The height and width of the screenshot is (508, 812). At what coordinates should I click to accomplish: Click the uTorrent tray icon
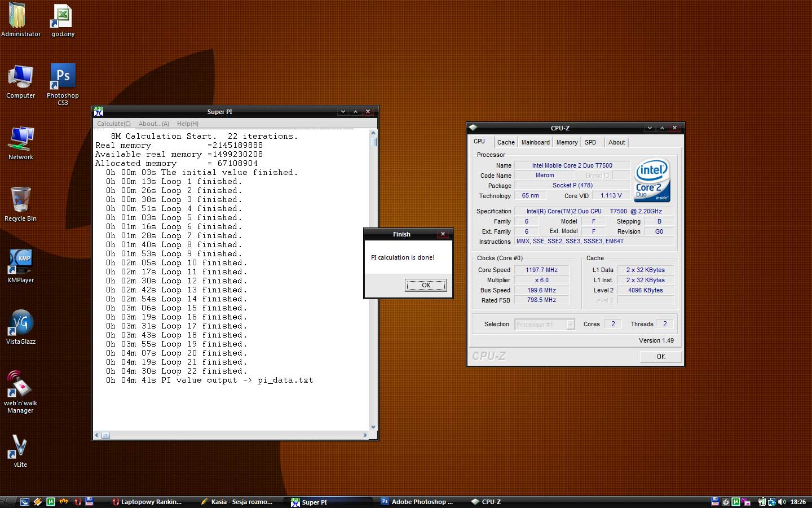[x=736, y=502]
